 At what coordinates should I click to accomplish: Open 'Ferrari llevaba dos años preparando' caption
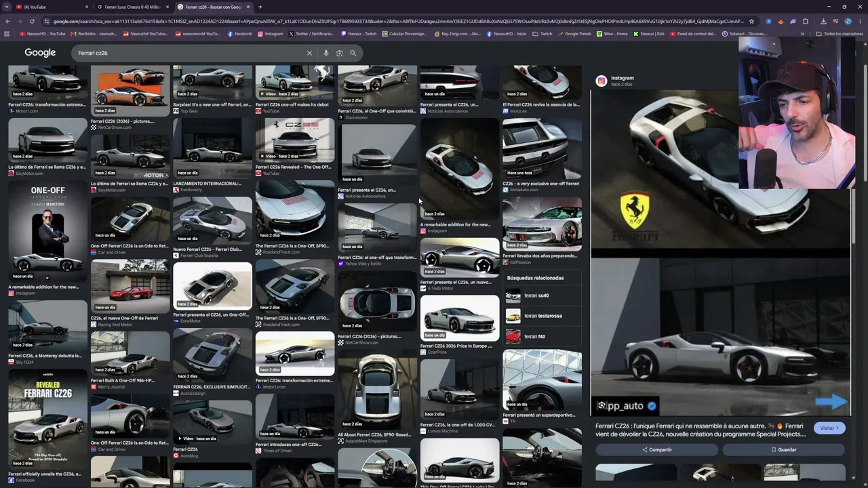point(540,256)
